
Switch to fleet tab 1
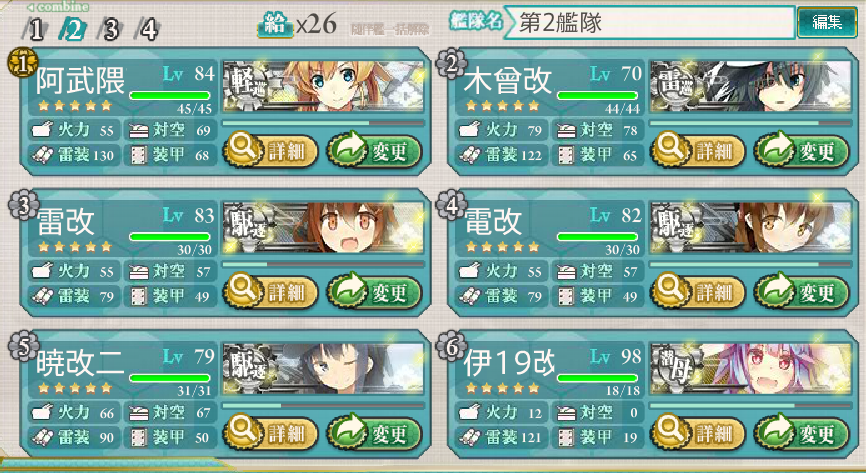[35, 29]
